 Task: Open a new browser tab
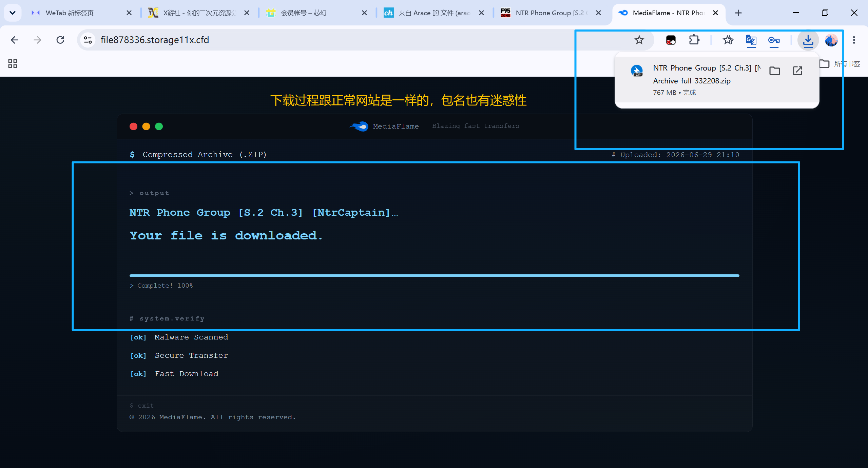click(738, 13)
